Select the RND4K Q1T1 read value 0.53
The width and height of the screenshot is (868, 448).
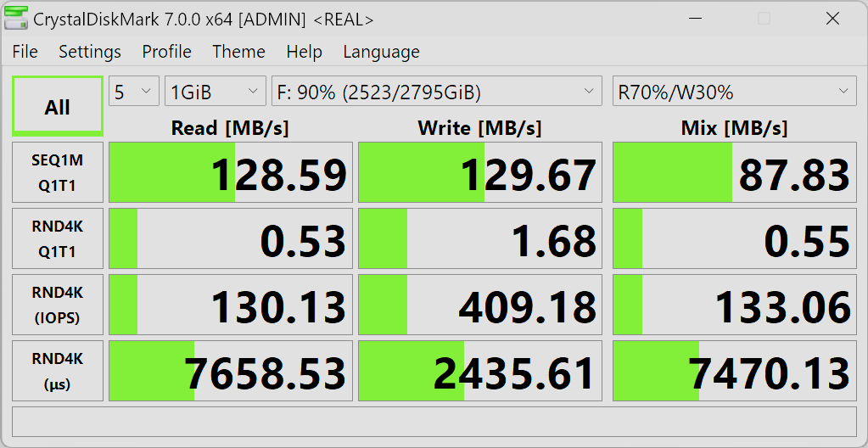231,238
